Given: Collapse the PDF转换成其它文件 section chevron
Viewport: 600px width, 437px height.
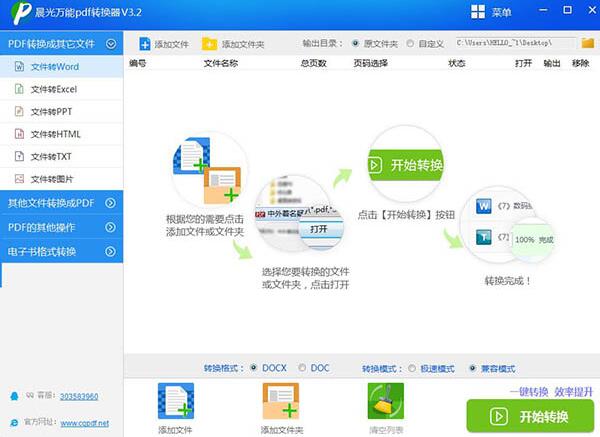Looking at the screenshot, I should tap(111, 44).
